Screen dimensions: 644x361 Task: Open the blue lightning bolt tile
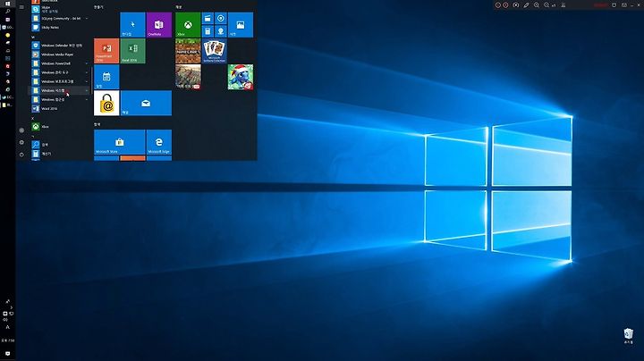[132, 25]
